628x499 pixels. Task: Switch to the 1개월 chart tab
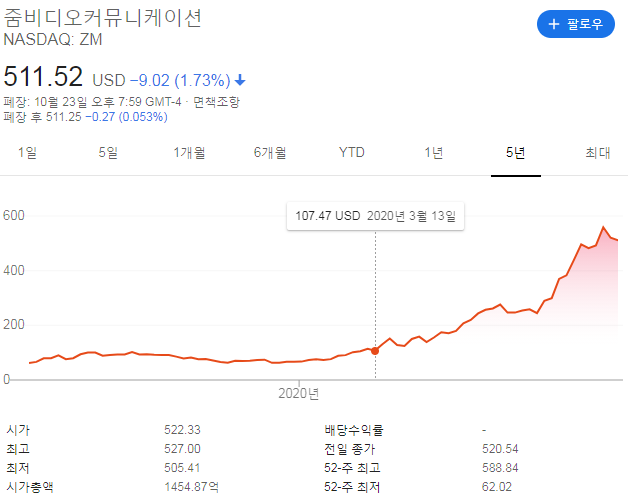pos(189,153)
